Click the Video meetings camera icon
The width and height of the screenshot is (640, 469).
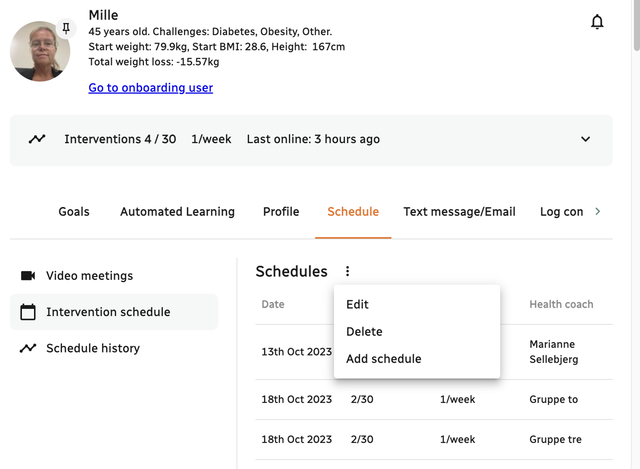28,276
